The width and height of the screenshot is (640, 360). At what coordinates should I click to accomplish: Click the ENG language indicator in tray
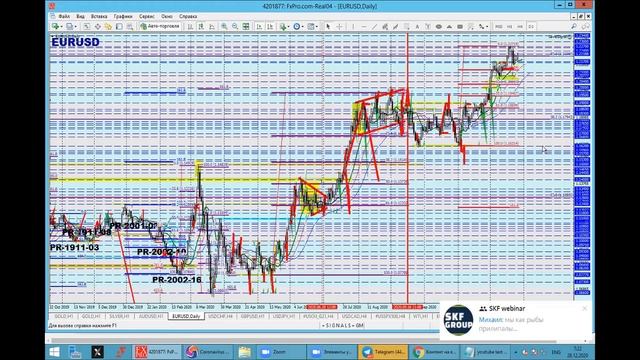556,352
